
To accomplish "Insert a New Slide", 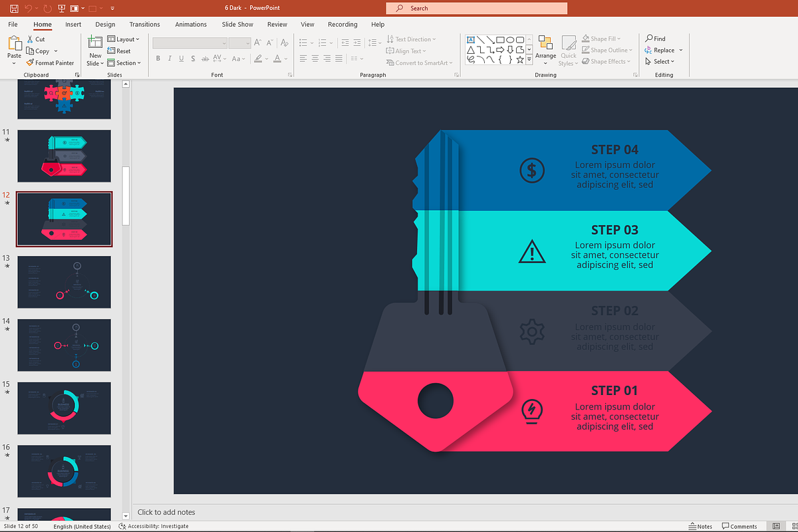I will [95, 51].
